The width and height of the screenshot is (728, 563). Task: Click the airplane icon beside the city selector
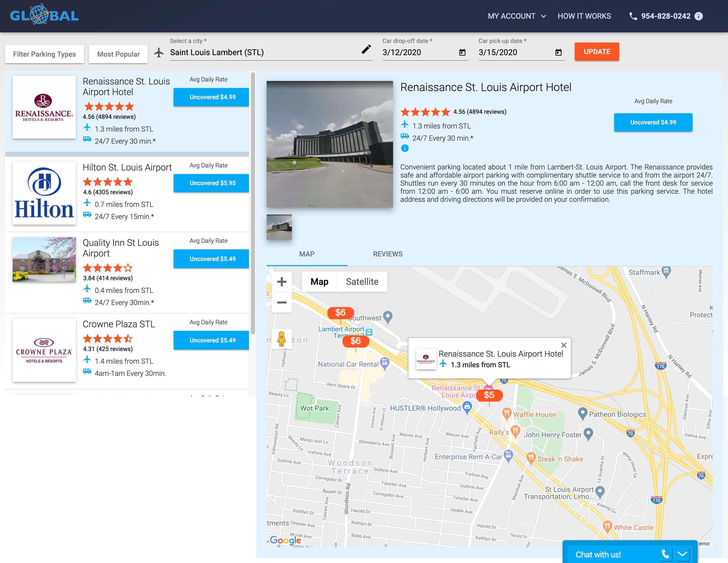159,52
